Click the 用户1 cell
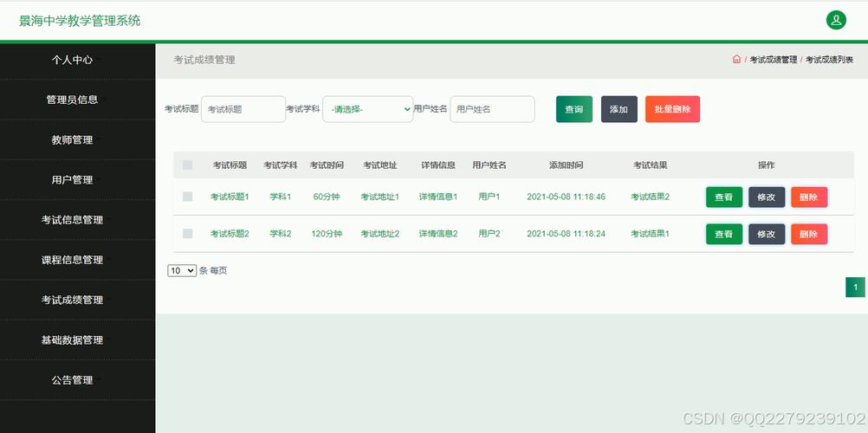Image resolution: width=868 pixels, height=433 pixels. (489, 197)
